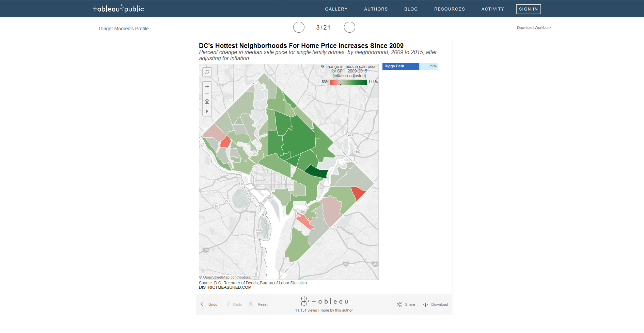Open the Authors menu item
Image resolution: width=644 pixels, height=333 pixels.
376,9
